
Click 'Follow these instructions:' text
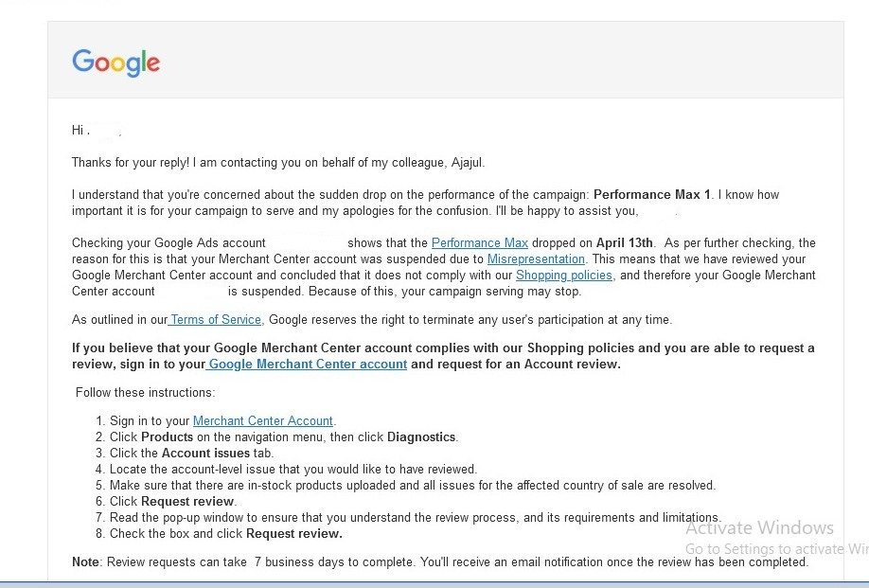tap(145, 392)
